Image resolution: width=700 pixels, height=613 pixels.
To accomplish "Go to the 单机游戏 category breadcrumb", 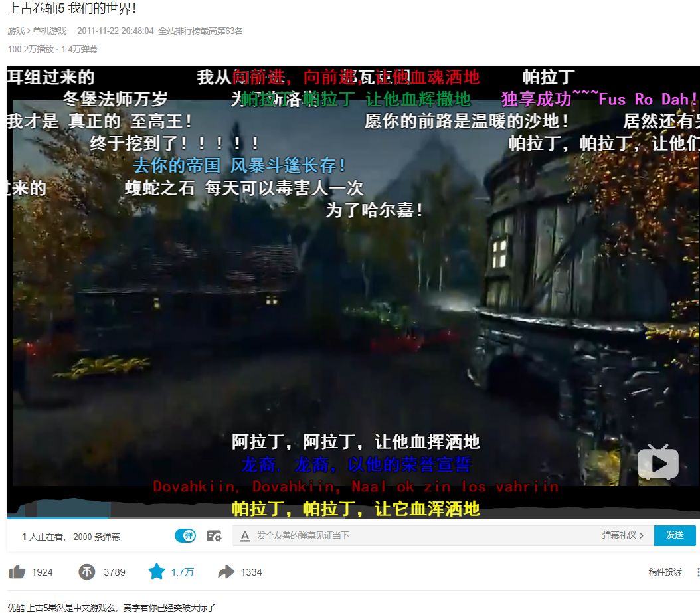I will click(49, 31).
